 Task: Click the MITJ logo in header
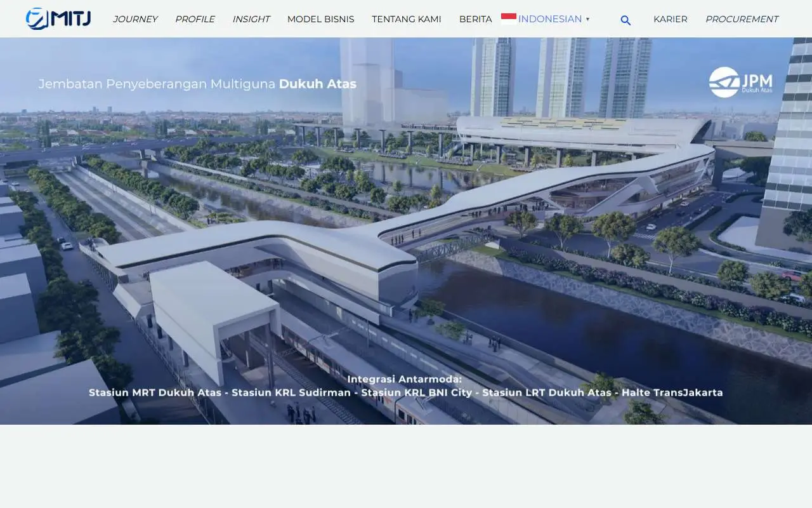tap(58, 19)
